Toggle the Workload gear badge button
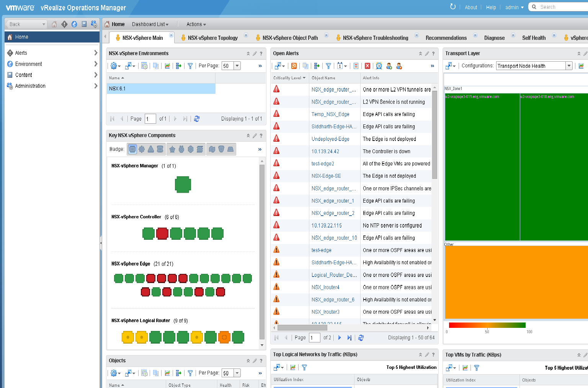This screenshot has width=588, height=388. point(142,149)
